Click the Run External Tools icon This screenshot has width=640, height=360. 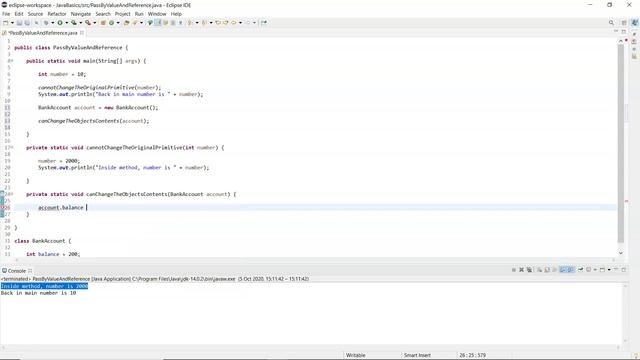(88, 23)
